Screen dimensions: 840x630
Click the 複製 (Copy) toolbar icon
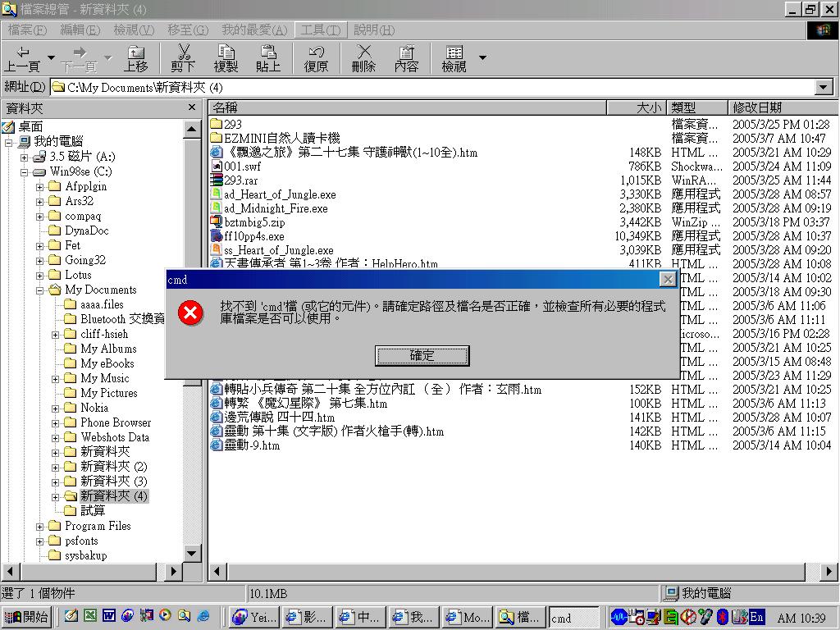tap(226, 58)
